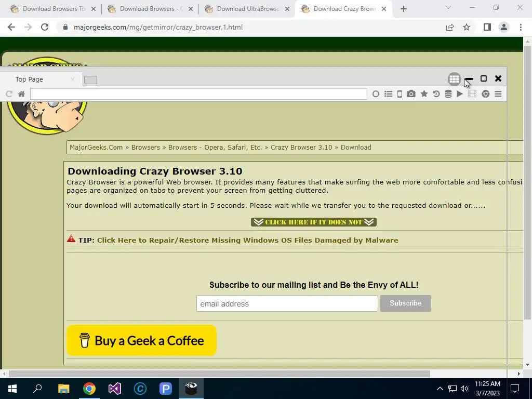
Task: Open favorites star in overlay toolbar
Action: (x=424, y=94)
